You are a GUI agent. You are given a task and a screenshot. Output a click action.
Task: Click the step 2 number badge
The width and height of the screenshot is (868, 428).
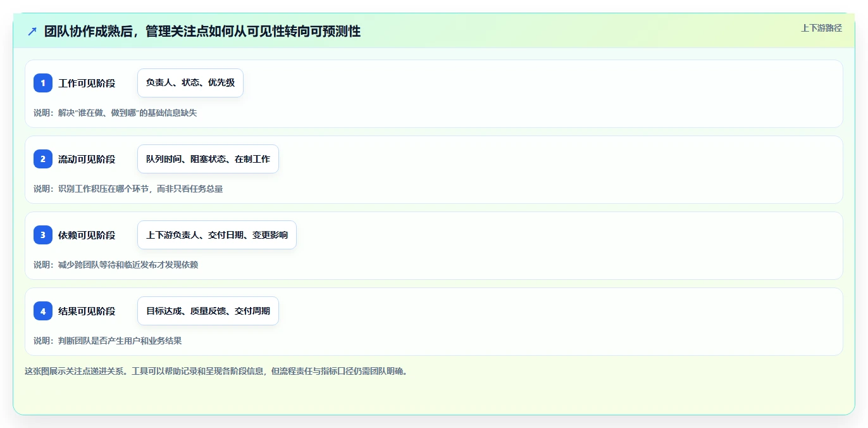tap(43, 159)
